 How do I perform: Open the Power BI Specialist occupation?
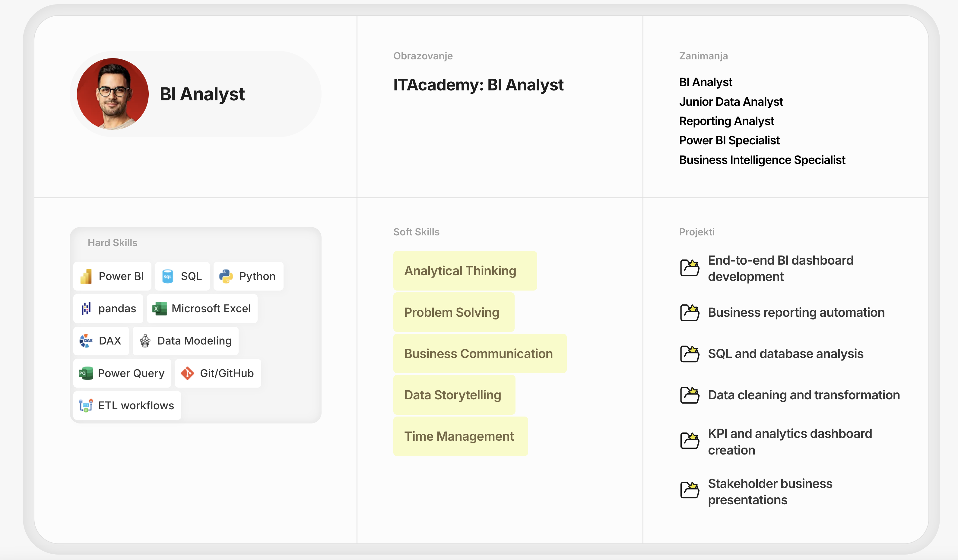tap(729, 140)
